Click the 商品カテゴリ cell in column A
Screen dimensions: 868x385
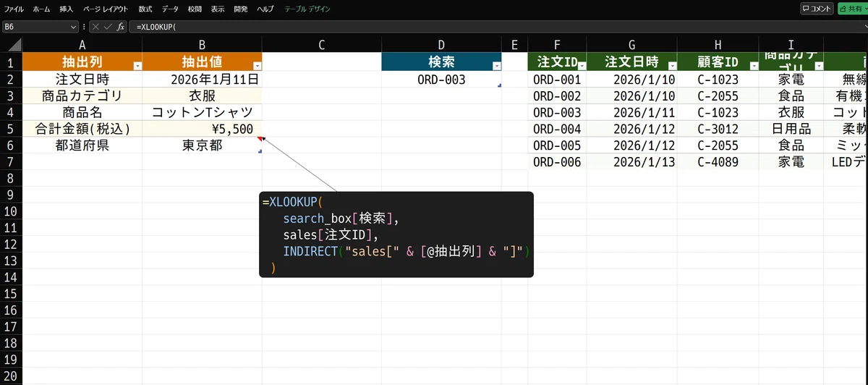pos(82,96)
